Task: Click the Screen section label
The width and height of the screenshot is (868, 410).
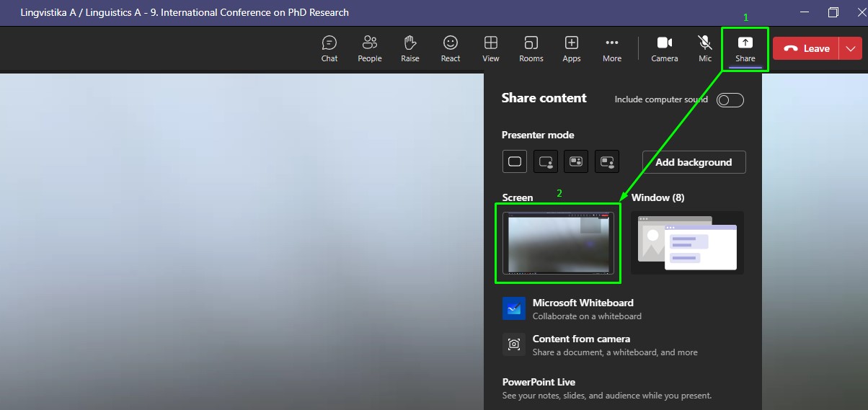Action: (x=518, y=197)
